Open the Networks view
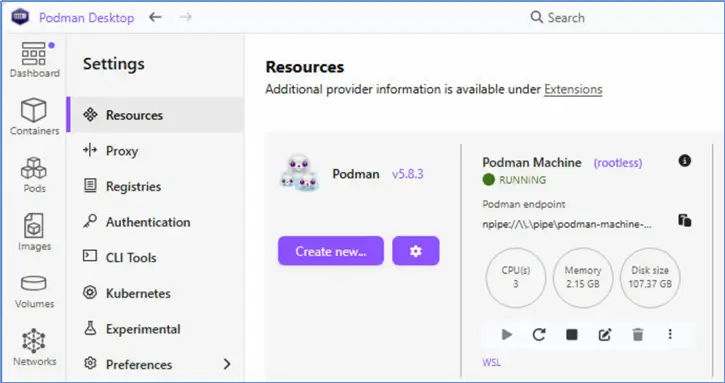This screenshot has height=383, width=725. (x=34, y=348)
